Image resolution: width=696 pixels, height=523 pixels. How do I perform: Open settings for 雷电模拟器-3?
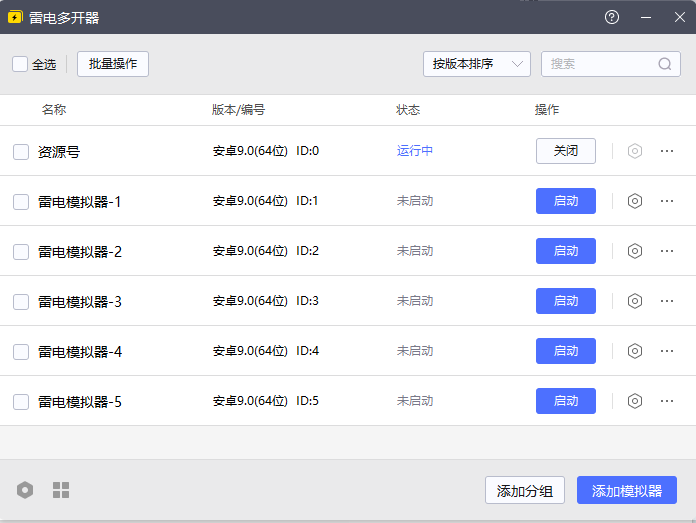(x=634, y=301)
